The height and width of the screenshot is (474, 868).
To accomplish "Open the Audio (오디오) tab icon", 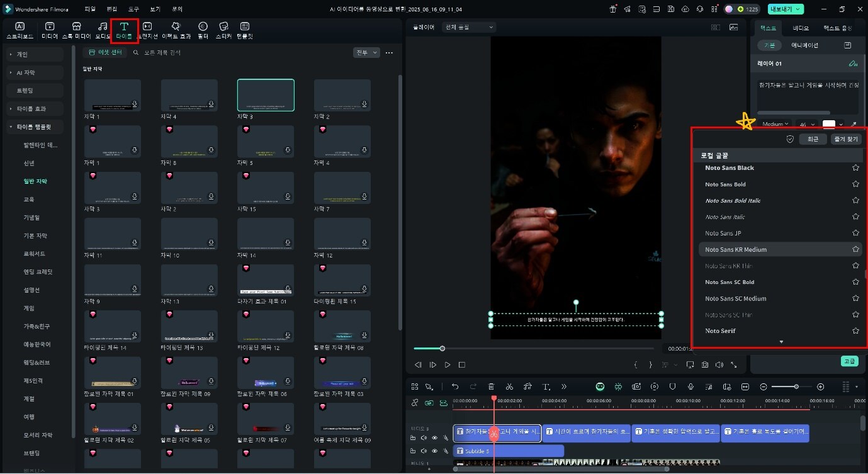I will (102, 26).
